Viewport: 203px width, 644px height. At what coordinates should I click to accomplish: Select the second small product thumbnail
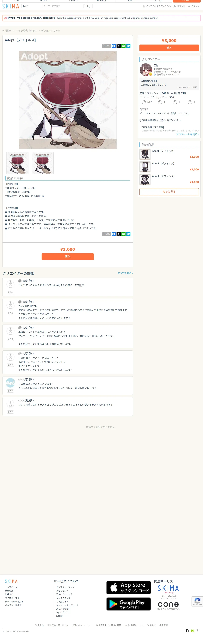point(43,163)
